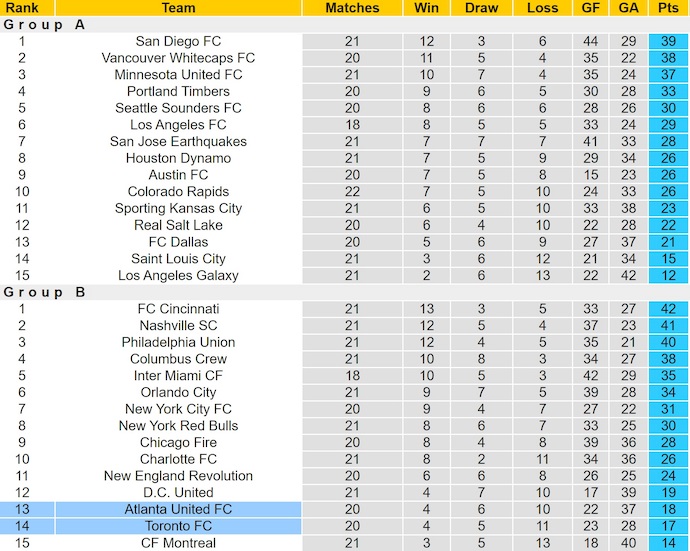Open the Nashville SC team link

coord(178,326)
